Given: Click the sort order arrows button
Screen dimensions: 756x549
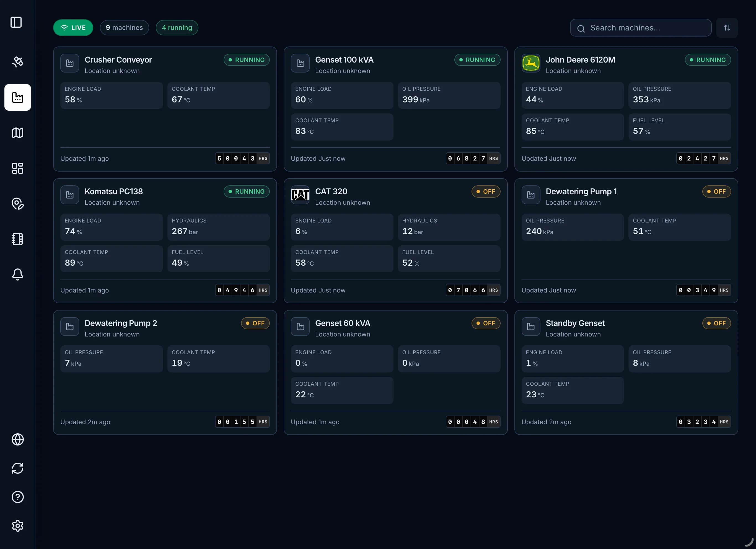Looking at the screenshot, I should pos(727,28).
